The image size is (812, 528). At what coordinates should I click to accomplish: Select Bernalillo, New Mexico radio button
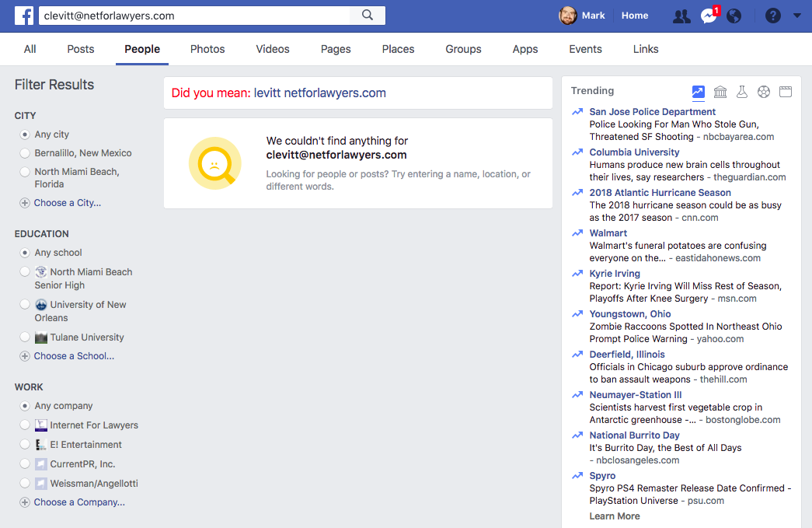click(24, 153)
